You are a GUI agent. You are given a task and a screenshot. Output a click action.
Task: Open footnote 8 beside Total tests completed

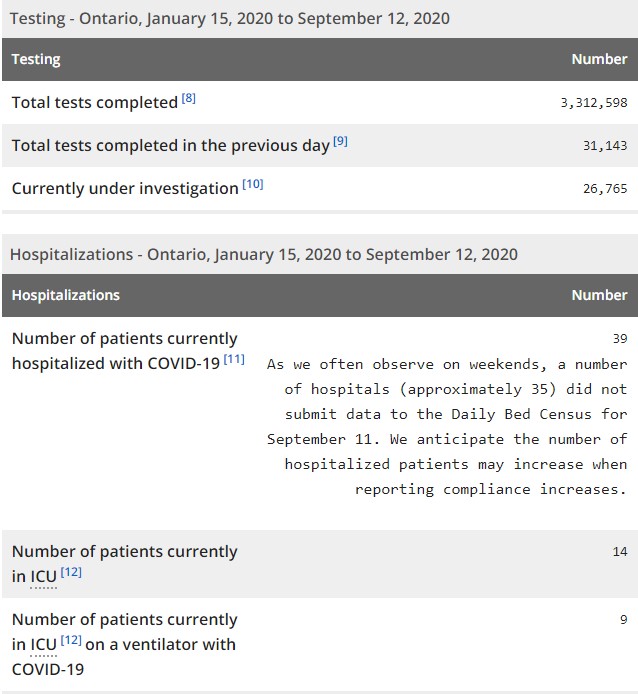point(188,99)
